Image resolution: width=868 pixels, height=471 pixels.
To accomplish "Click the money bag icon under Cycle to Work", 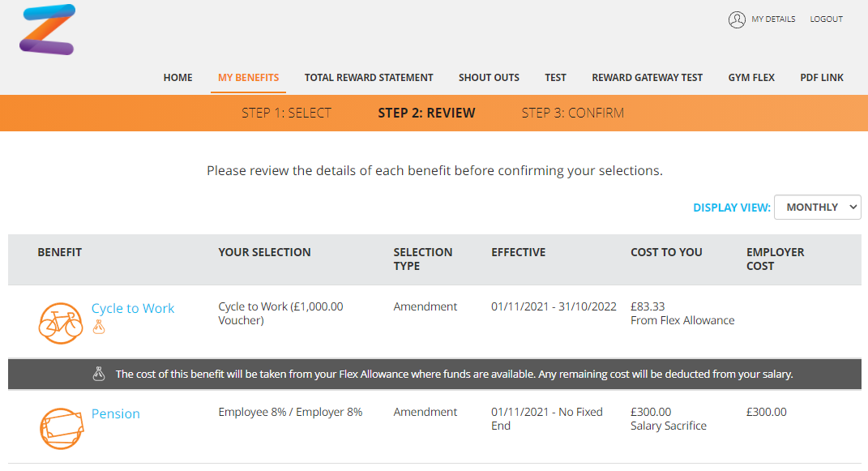I will (x=99, y=327).
